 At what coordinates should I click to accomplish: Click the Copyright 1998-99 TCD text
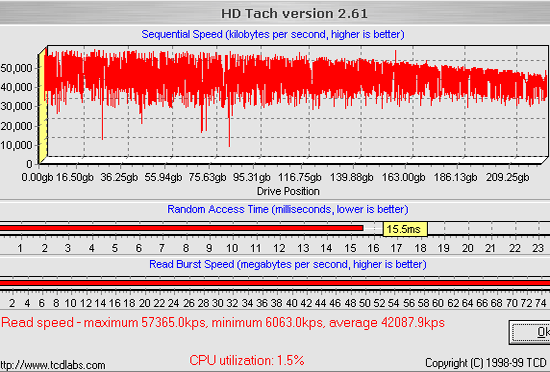486,363
